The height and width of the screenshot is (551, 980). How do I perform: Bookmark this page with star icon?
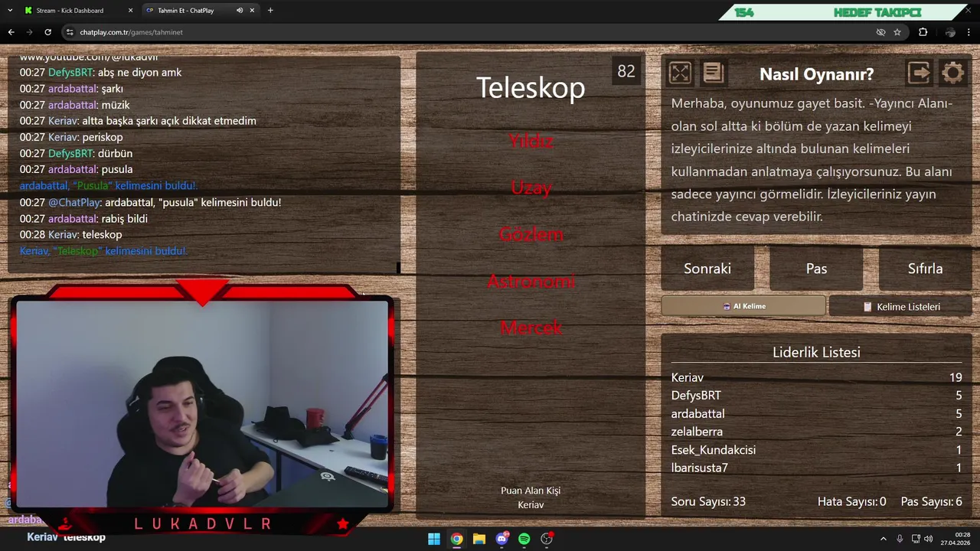(x=897, y=32)
